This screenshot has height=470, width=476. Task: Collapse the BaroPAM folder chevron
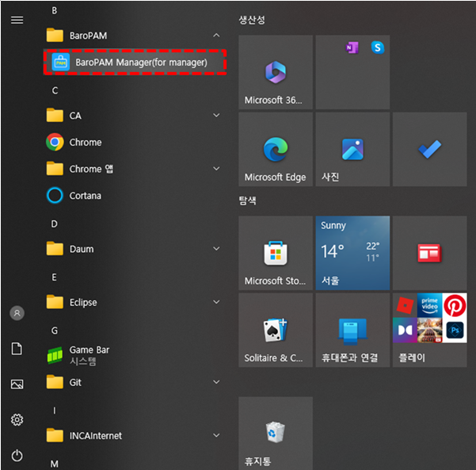coord(216,36)
